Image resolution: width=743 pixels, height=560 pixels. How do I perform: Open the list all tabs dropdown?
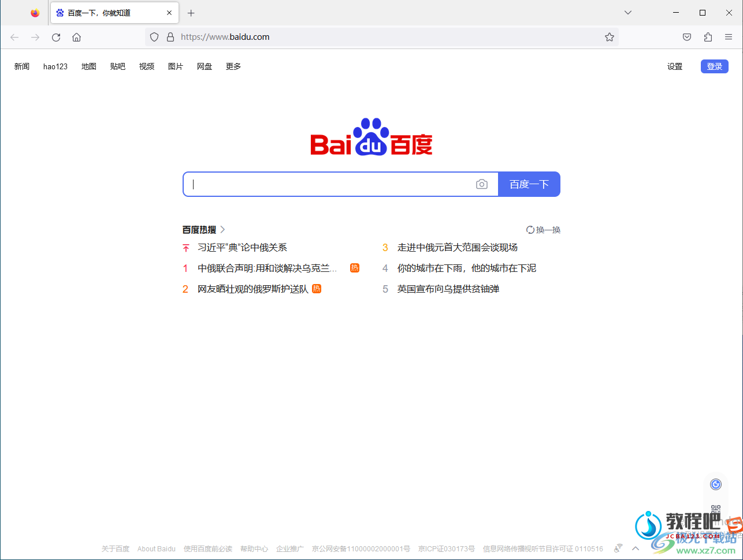click(x=628, y=13)
